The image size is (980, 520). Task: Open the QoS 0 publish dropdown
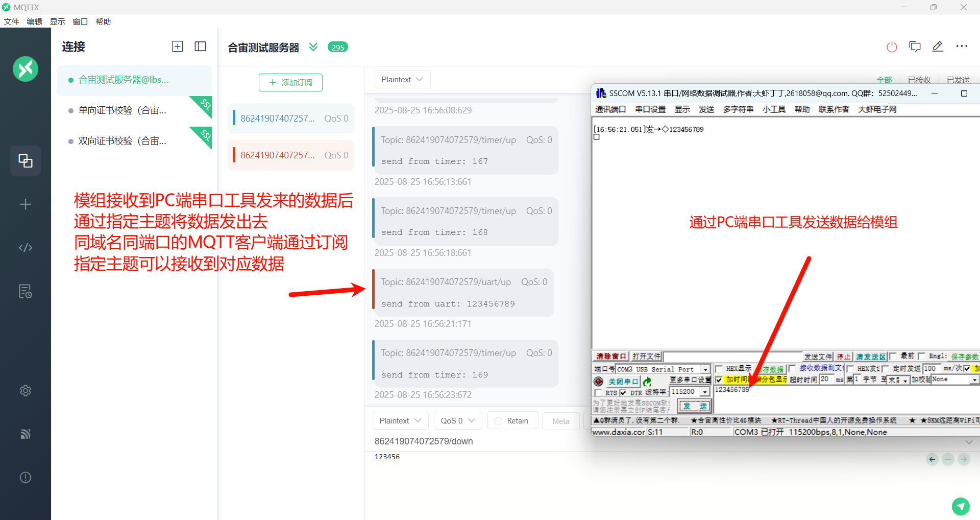(x=458, y=421)
